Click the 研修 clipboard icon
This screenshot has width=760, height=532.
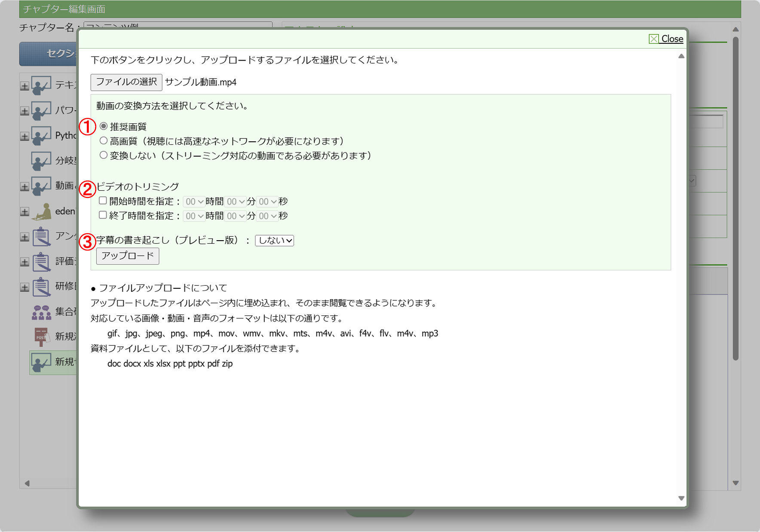pos(41,287)
